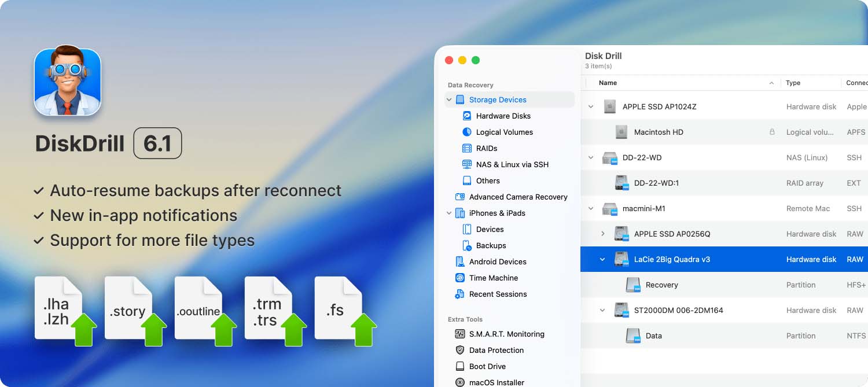The image size is (868, 387).
Task: Collapse the iPhones & iPads sidebar section
Action: point(449,213)
